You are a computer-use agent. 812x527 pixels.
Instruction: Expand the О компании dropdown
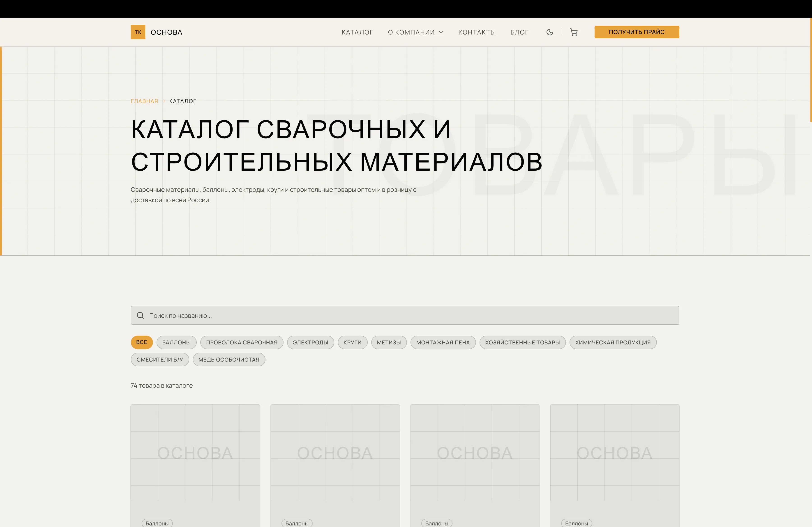415,32
